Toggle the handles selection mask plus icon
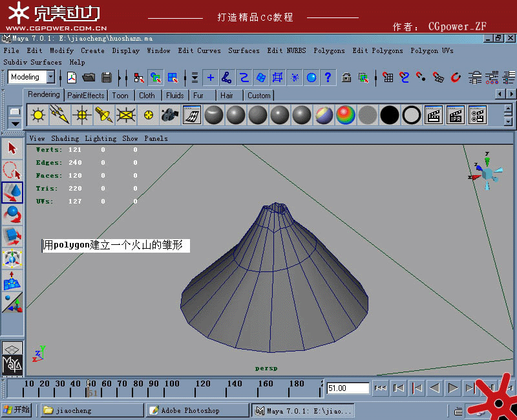 pyautogui.click(x=211, y=78)
